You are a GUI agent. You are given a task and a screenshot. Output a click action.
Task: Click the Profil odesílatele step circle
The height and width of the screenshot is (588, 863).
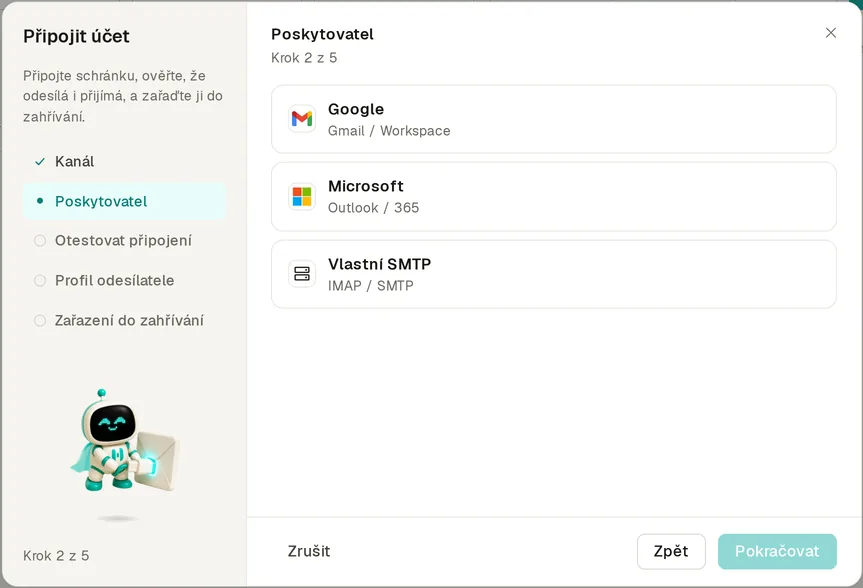pyautogui.click(x=40, y=281)
